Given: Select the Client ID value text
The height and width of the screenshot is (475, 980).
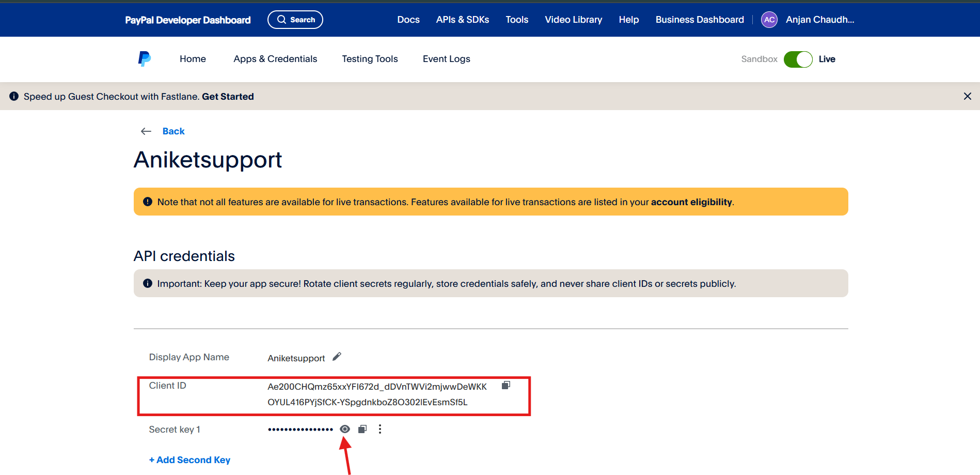Looking at the screenshot, I should click(377, 394).
